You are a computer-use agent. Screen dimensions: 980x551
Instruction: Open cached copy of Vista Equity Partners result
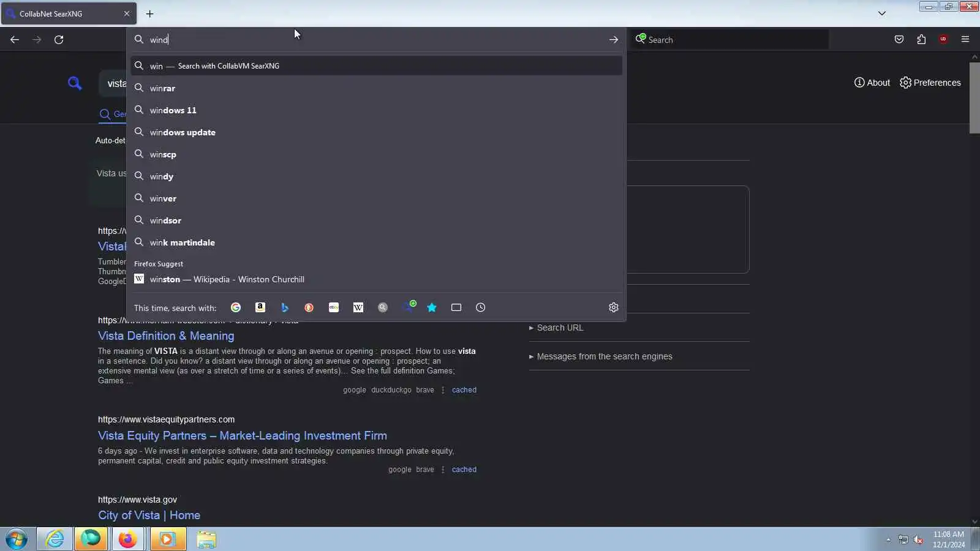coord(464,470)
